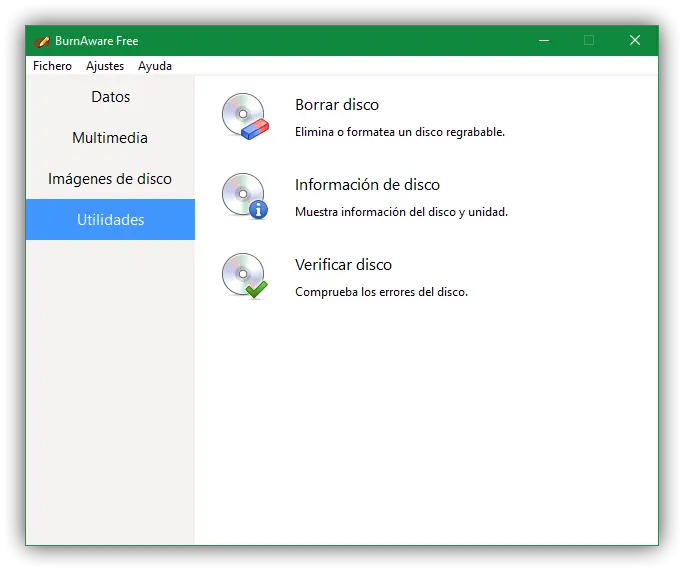Click 'Comprueba los errores del disco.' text

(x=381, y=291)
